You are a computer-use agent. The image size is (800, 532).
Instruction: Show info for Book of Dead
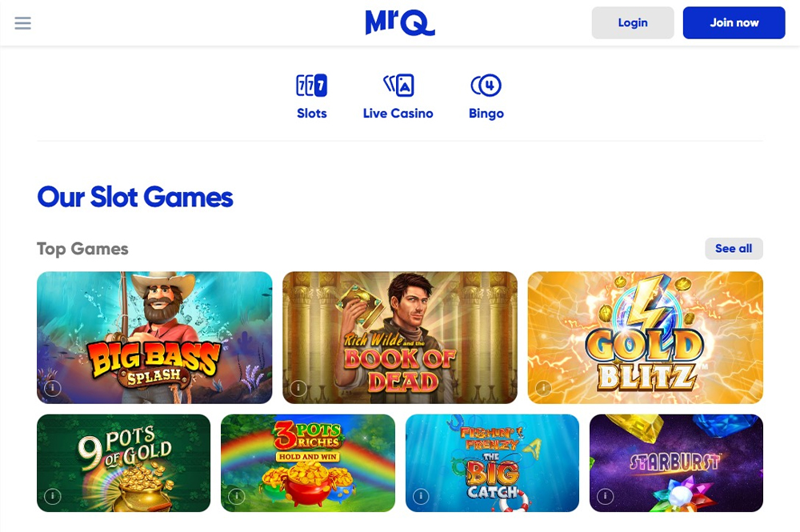[298, 388]
